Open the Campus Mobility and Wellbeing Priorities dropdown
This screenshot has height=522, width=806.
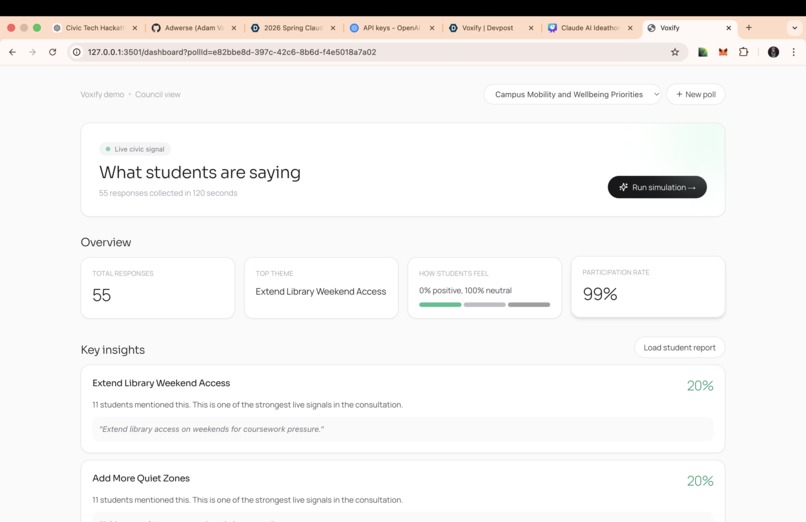pos(572,95)
